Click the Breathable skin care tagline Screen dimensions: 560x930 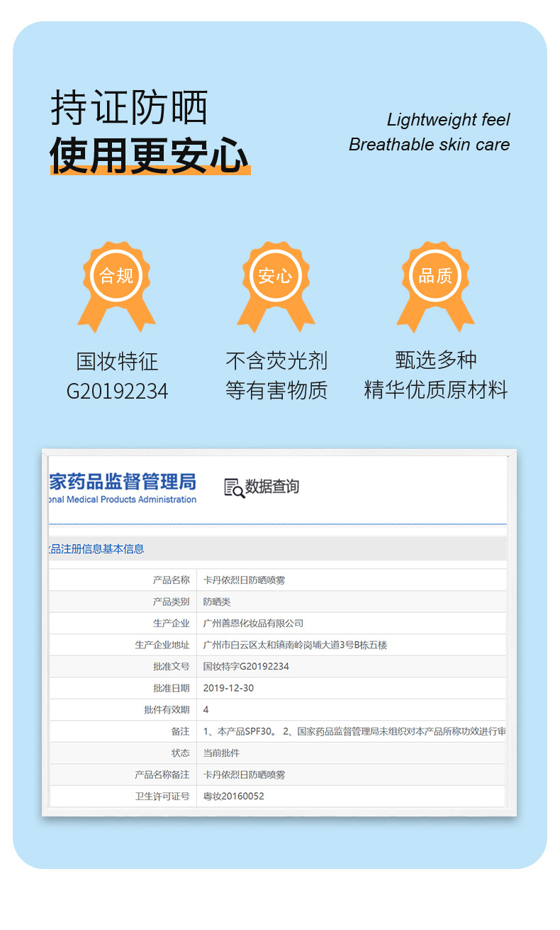[429, 144]
